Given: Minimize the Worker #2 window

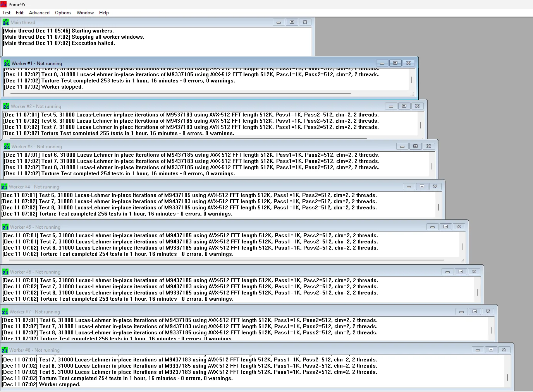Looking at the screenshot, I should click(391, 106).
